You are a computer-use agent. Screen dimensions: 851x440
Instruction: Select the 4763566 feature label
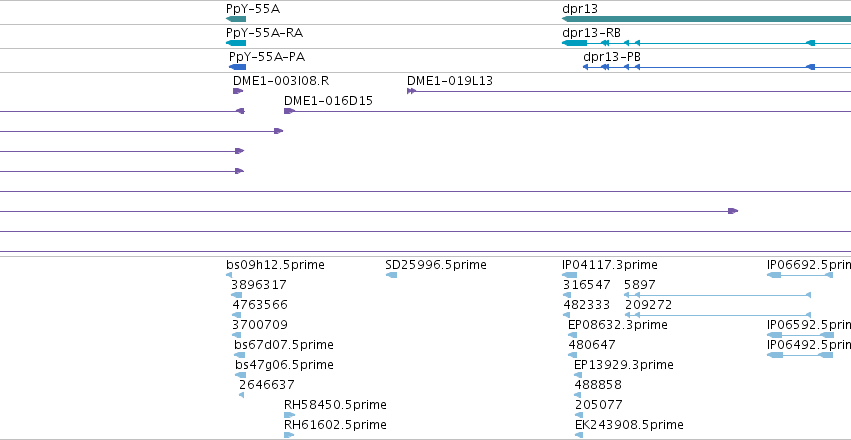point(260,305)
